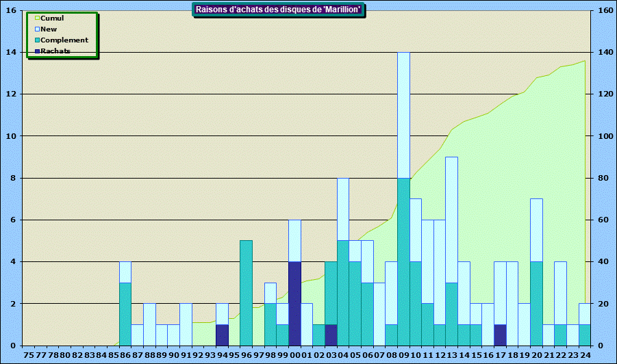The image size is (617, 364).
Task: Click the right axis value '160'
Action: tap(605, 11)
